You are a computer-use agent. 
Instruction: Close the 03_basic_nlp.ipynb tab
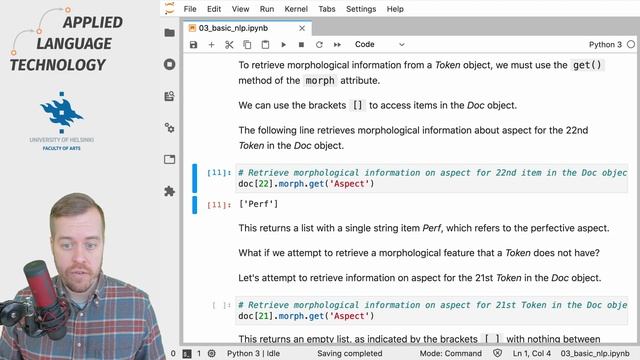[x=302, y=28]
